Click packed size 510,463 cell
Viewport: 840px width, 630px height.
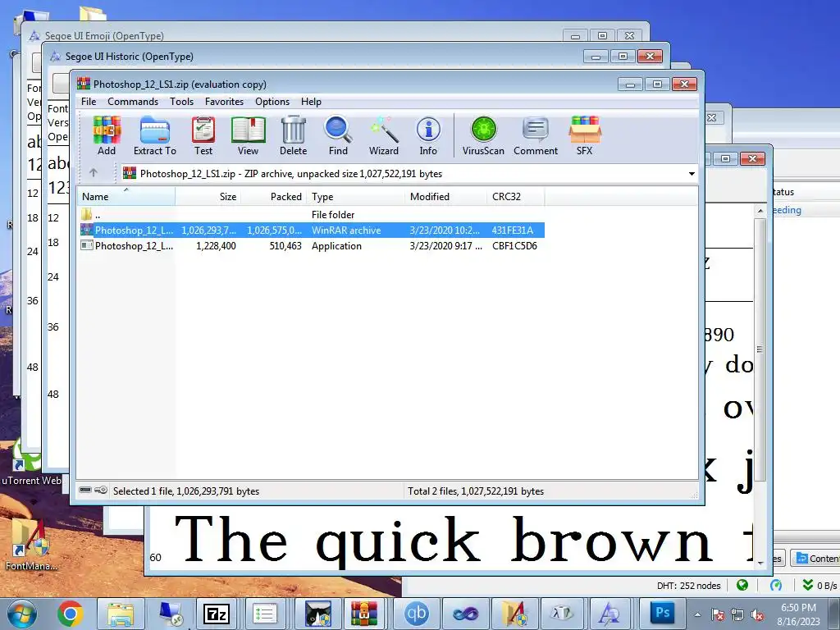pos(285,246)
